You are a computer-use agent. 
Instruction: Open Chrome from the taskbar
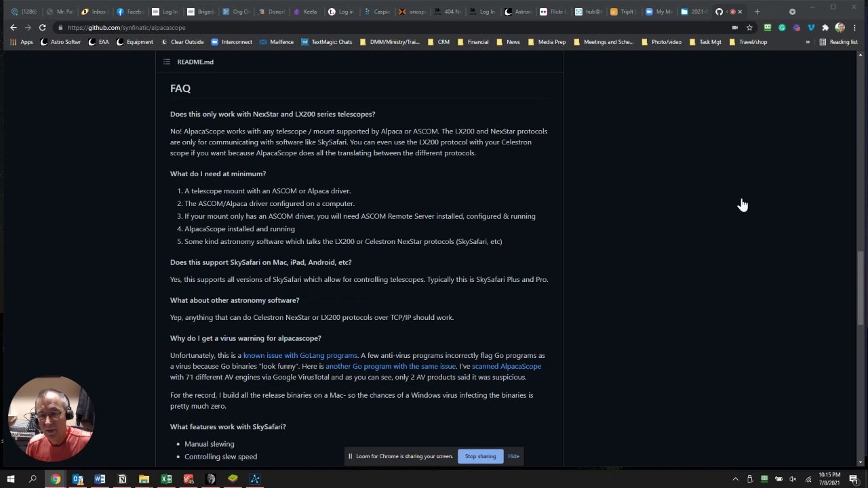click(x=56, y=479)
